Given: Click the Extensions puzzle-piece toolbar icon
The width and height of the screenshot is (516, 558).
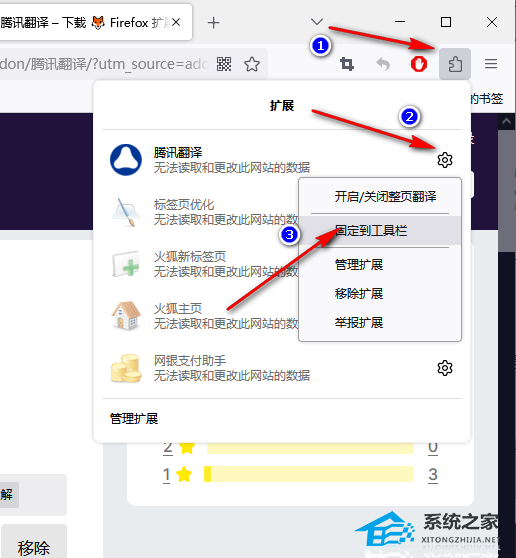Looking at the screenshot, I should tap(455, 64).
